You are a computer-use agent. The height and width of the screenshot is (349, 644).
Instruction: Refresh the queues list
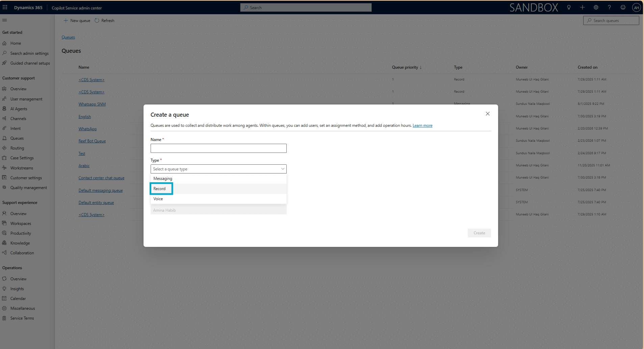[104, 21]
